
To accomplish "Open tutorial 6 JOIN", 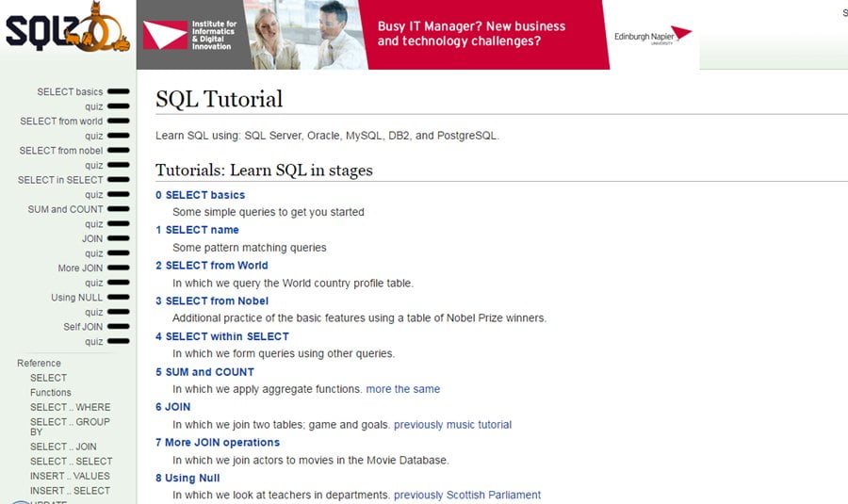I will coord(173,407).
